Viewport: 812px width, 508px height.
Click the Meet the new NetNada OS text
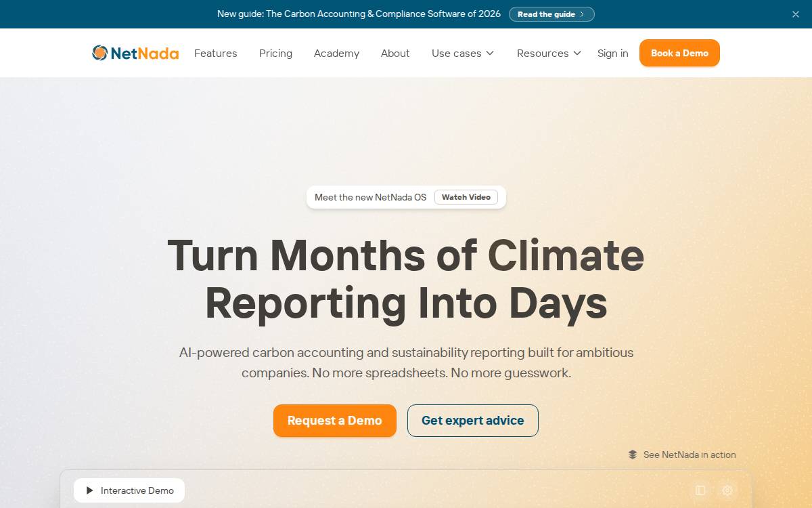pos(371,197)
